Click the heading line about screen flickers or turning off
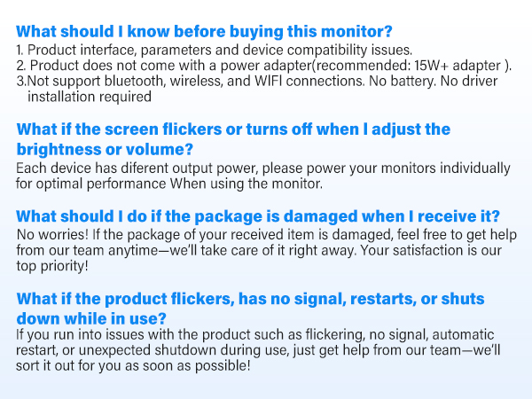Viewport: 532px width, 399px height. coord(234,129)
